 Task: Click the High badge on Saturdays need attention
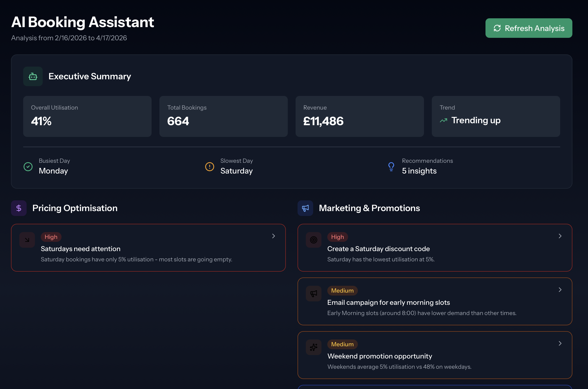pos(51,237)
